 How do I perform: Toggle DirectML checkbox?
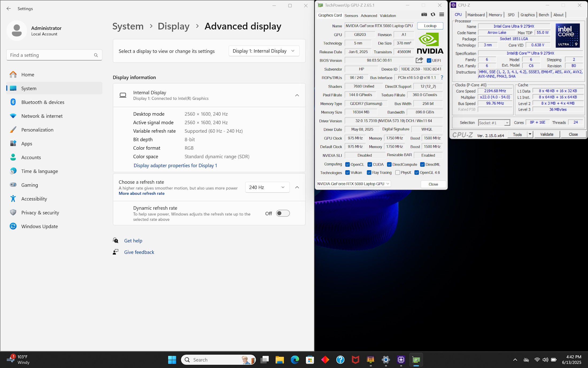422,164
